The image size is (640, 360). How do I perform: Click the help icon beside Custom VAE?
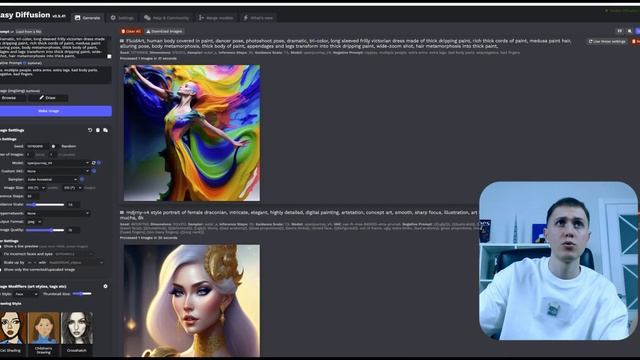(x=93, y=171)
